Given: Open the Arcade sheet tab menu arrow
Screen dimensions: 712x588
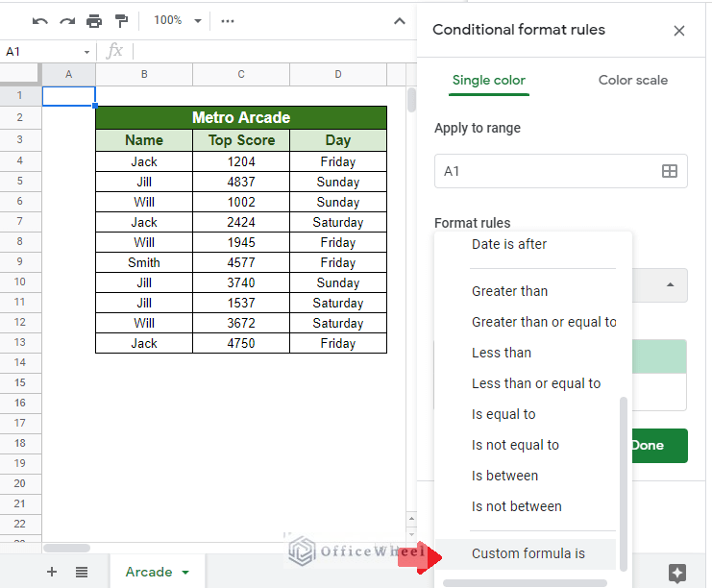Looking at the screenshot, I should point(185,572).
